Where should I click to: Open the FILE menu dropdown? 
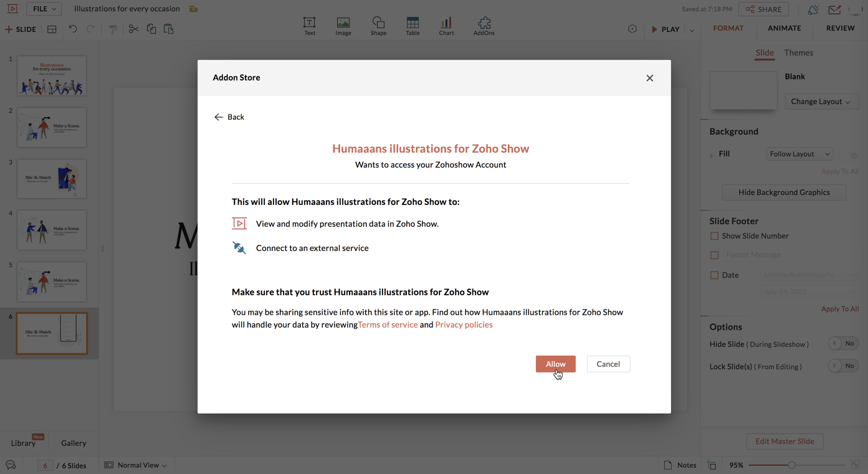tap(44, 9)
